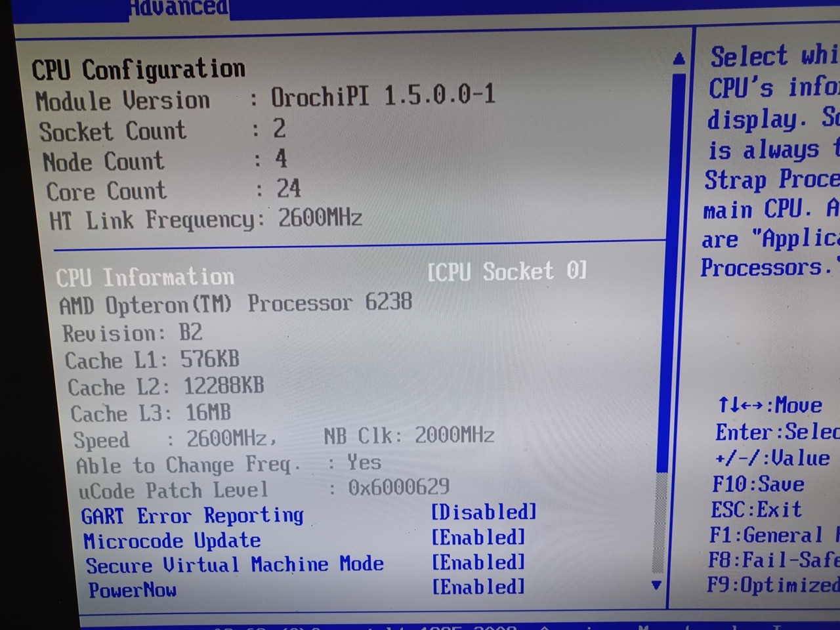Viewport: 840px width, 630px height.
Task: Click the Cache L1: 576KB line
Action: click(152, 360)
